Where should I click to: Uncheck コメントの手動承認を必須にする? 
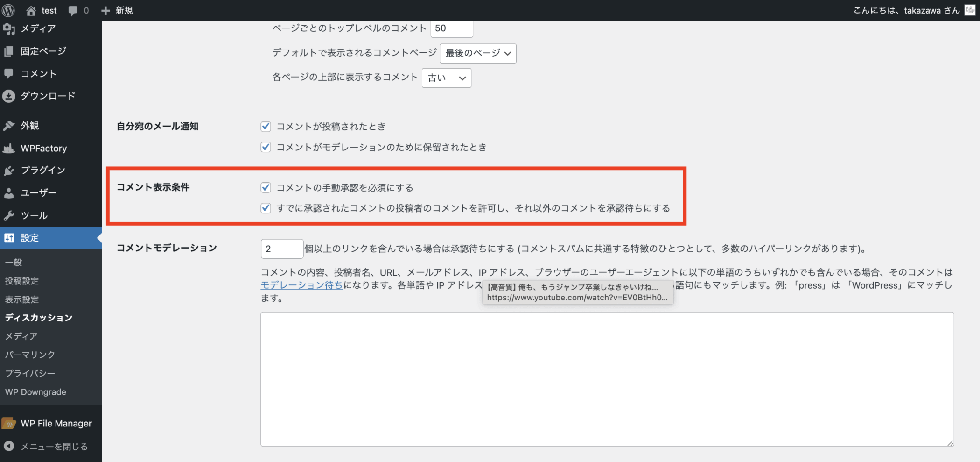click(x=266, y=187)
